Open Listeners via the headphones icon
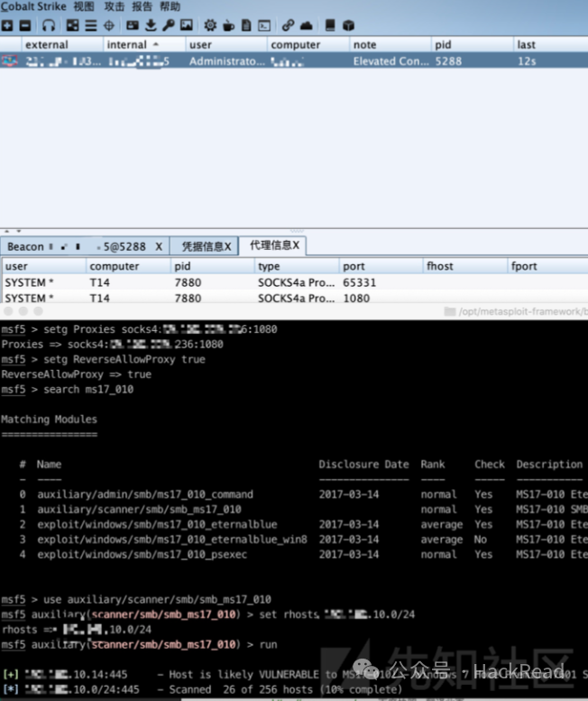 (49, 25)
